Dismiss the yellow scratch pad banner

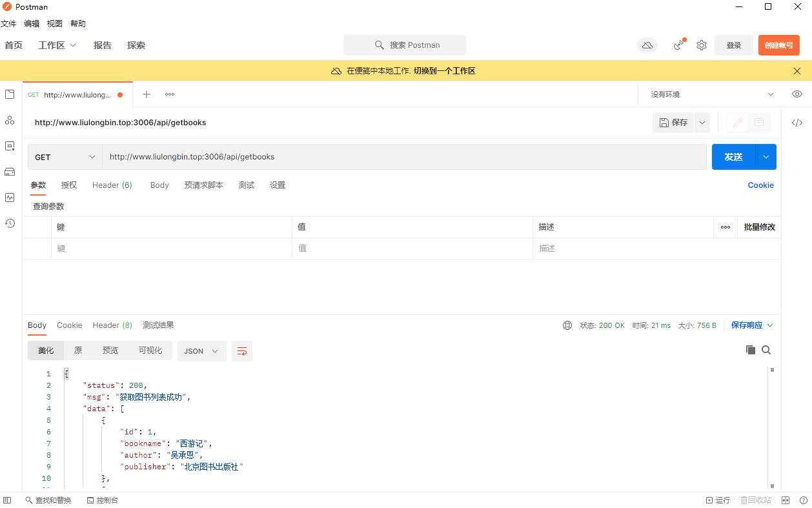797,71
